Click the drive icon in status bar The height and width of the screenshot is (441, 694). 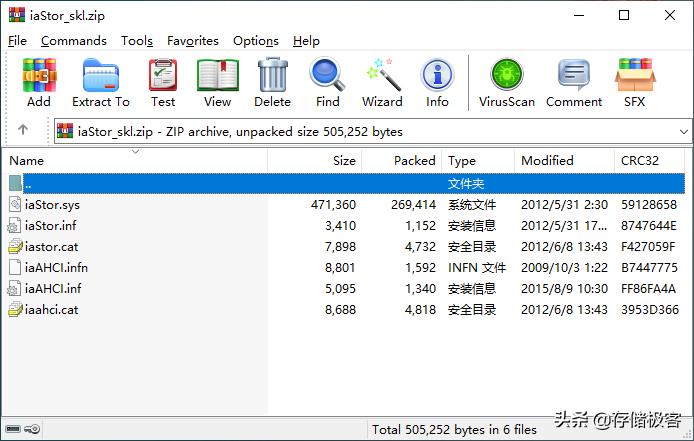pyautogui.click(x=13, y=429)
